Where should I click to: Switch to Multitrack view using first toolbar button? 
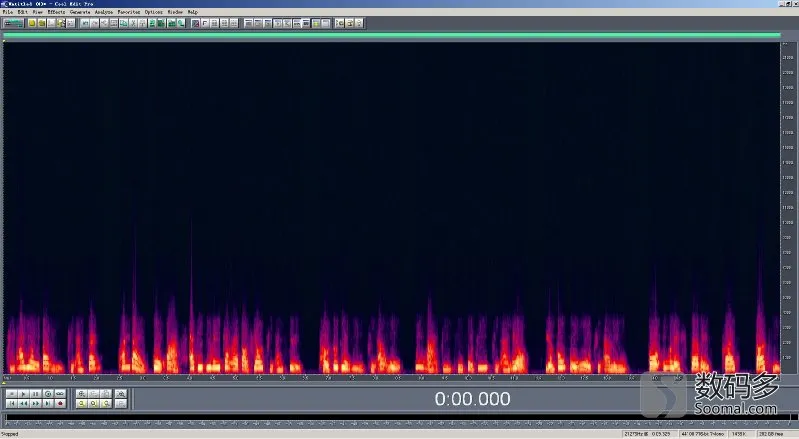[x=14, y=23]
